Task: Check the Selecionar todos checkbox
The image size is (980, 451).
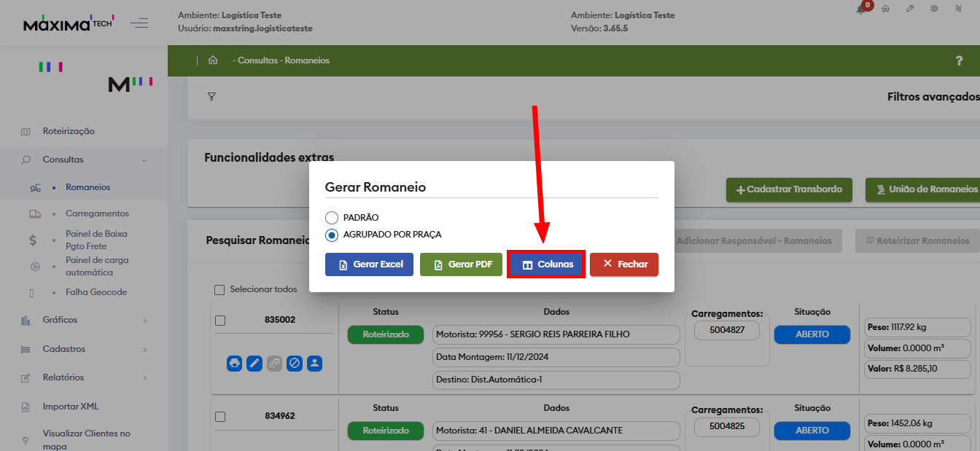Action: coord(219,290)
